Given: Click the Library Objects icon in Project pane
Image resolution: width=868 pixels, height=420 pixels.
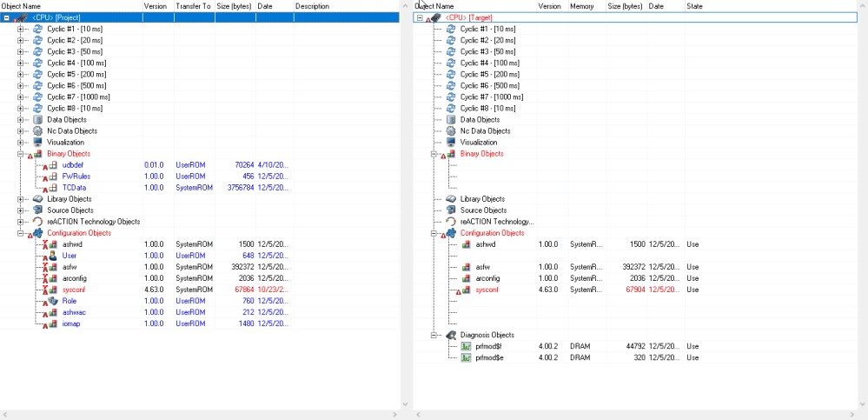Looking at the screenshot, I should [x=37, y=199].
